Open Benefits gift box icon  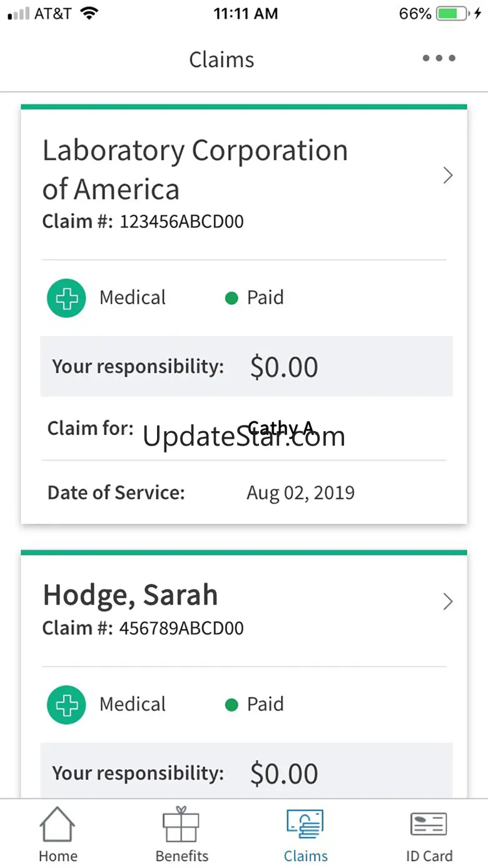[x=181, y=824]
